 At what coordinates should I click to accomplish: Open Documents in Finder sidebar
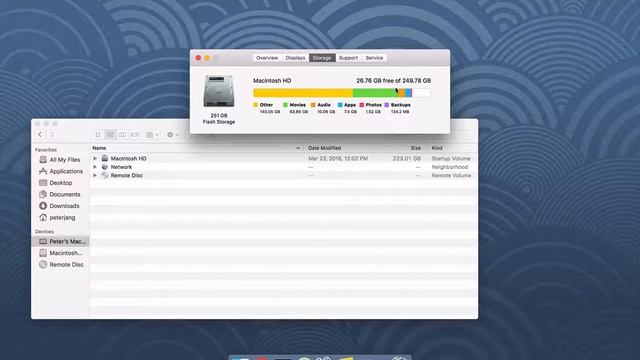[60, 194]
